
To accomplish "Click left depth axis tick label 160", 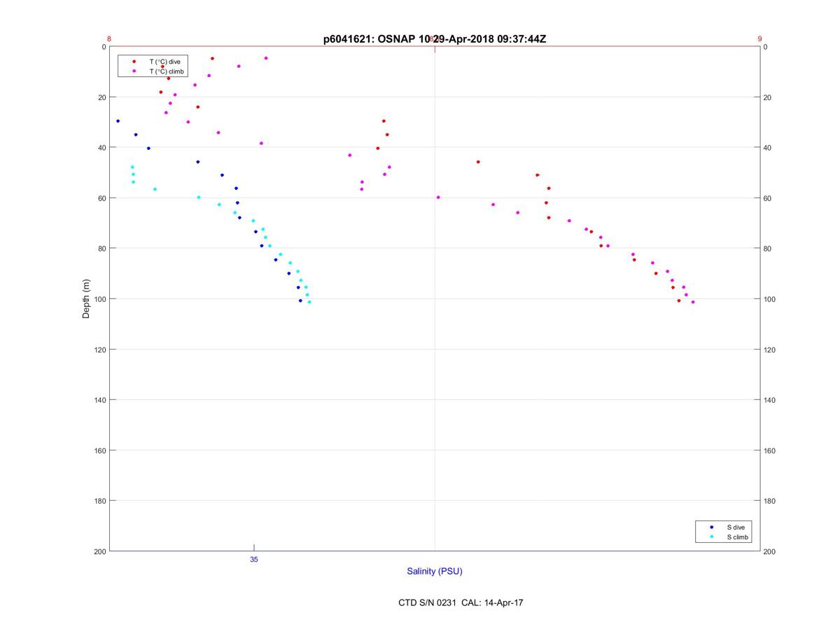I will 99,450.
